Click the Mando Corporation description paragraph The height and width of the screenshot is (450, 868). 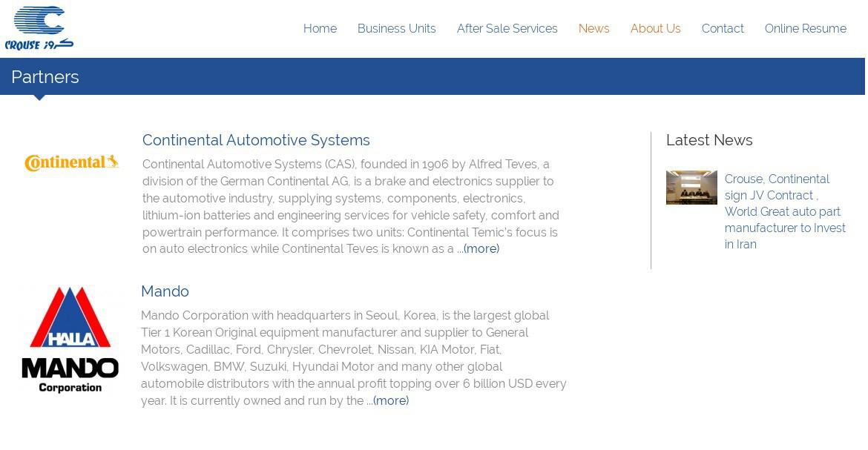(x=354, y=358)
